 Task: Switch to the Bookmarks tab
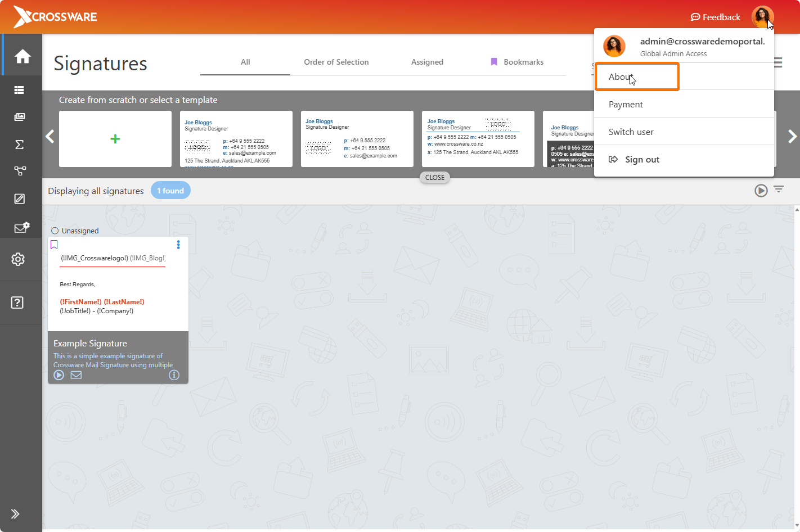[x=517, y=62]
